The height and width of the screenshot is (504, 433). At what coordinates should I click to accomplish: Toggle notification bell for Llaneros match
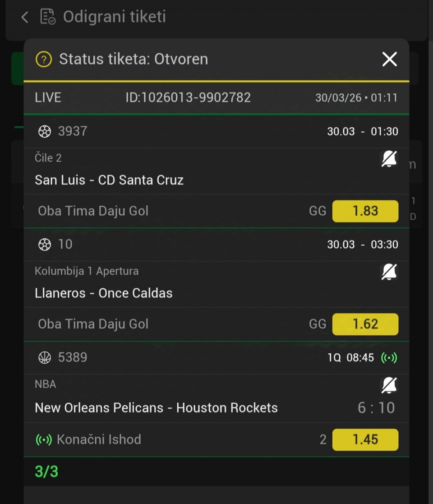[x=389, y=272]
